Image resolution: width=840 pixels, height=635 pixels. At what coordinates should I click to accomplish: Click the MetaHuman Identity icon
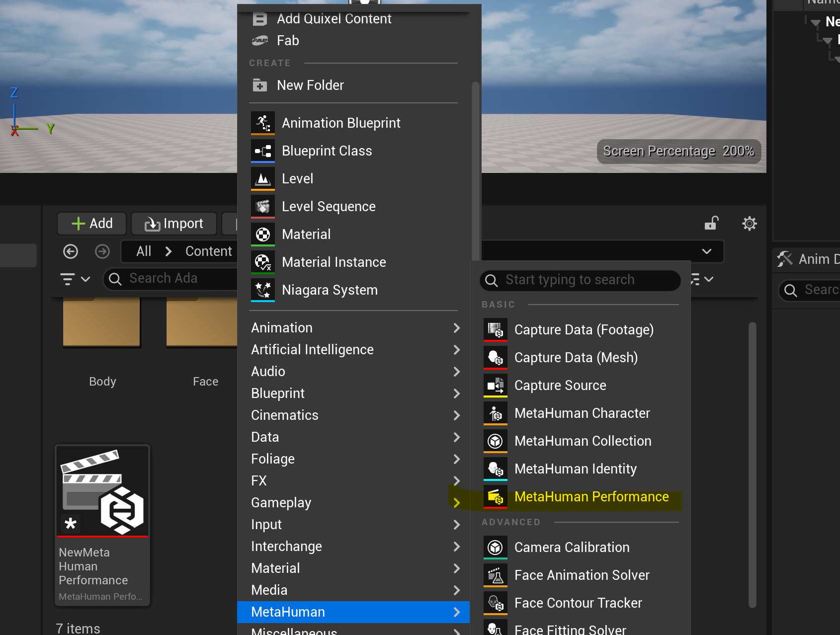[496, 469]
